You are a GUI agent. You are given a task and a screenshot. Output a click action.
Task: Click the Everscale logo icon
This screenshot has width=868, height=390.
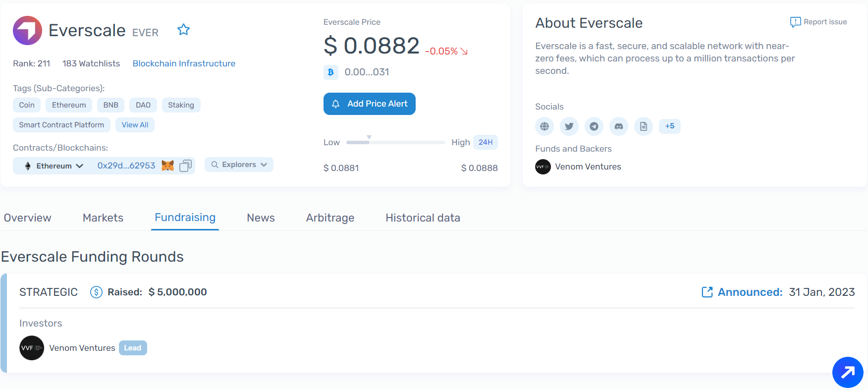click(x=28, y=30)
